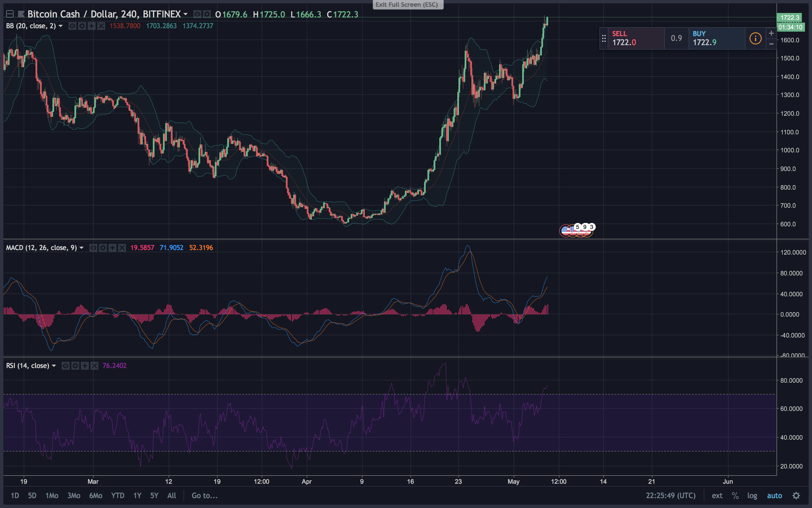Viewport: 812px width, 508px height.
Task: Open main series settings gear icon
Action: [x=207, y=14]
